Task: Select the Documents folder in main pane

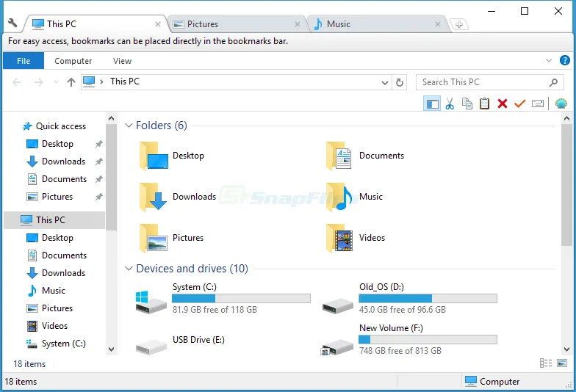Action: 364,156
